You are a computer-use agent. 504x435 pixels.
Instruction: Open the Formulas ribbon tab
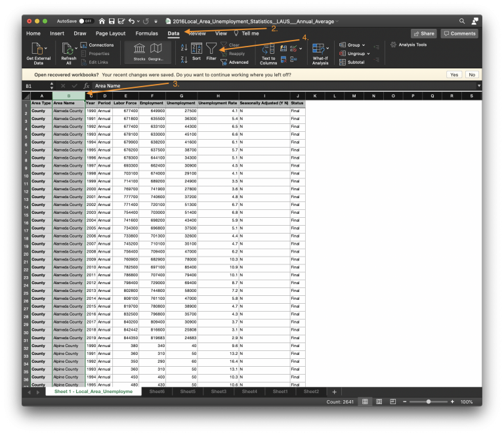[x=146, y=33]
